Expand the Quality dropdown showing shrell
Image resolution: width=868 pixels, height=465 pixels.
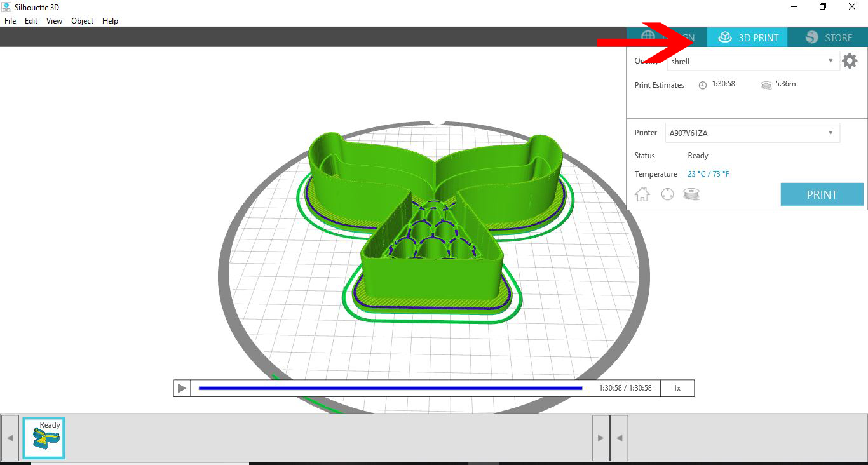[752, 61]
